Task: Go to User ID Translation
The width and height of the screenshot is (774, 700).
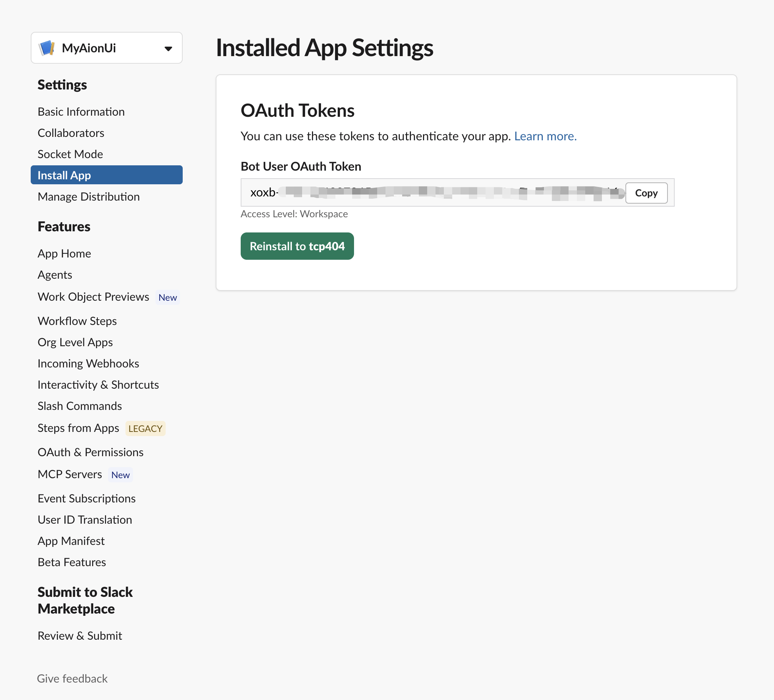Action: 85,520
